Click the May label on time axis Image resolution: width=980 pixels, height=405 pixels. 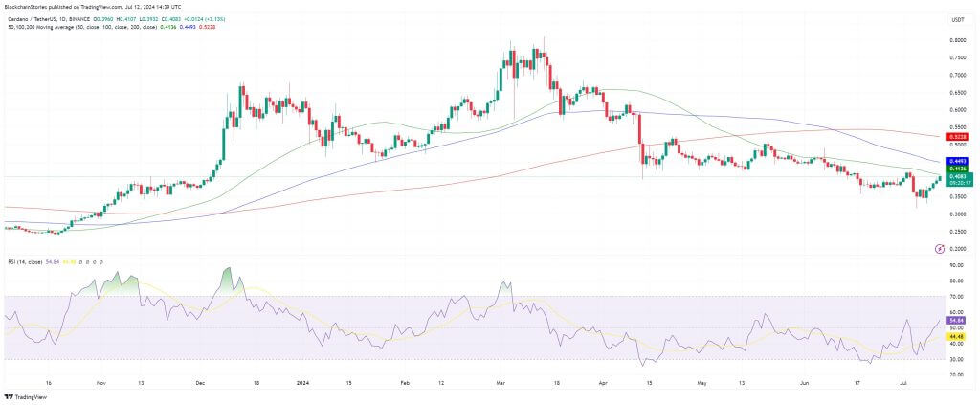[702, 381]
